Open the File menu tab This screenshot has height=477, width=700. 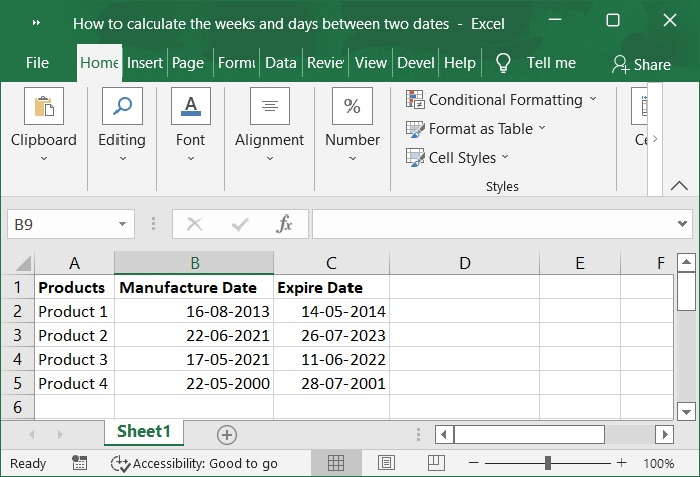(x=37, y=63)
